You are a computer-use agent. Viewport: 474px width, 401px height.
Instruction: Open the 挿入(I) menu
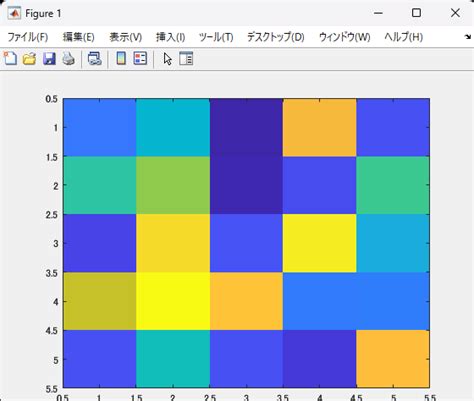[x=170, y=37]
